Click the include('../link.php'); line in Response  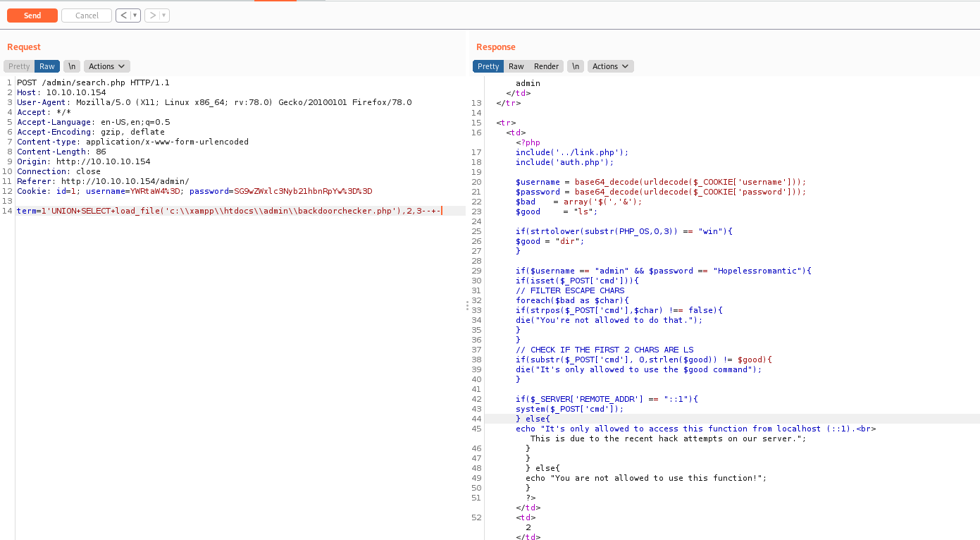coord(571,152)
